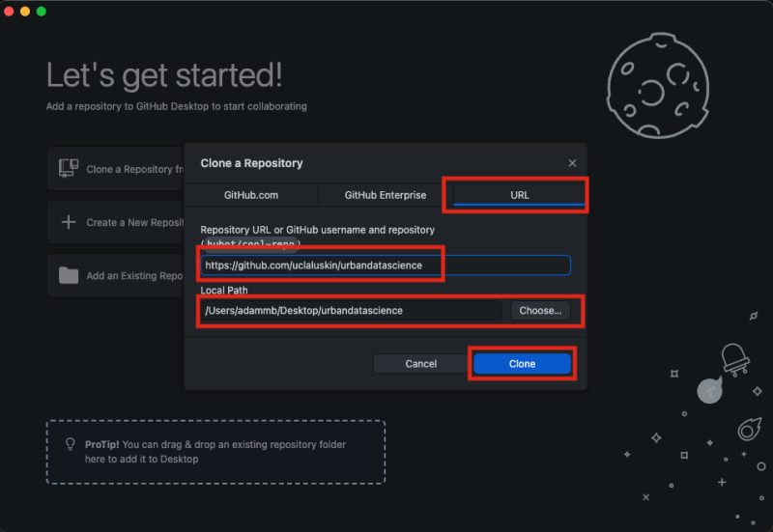The image size is (773, 532).
Task: Switch to the GitHub.com tab
Action: [251, 195]
